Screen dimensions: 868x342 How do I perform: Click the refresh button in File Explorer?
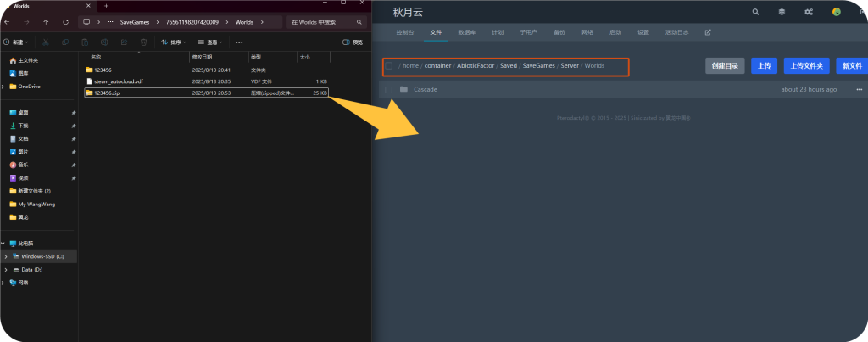click(64, 20)
